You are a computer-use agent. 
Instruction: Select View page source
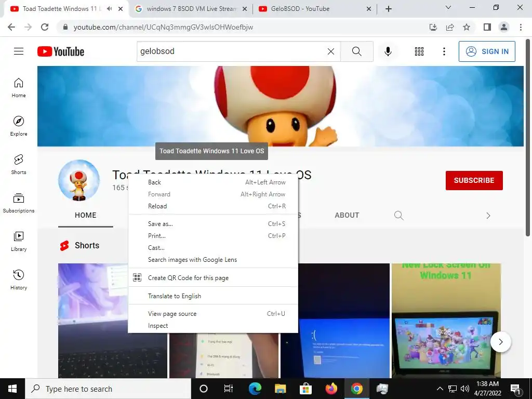pyautogui.click(x=213, y=313)
